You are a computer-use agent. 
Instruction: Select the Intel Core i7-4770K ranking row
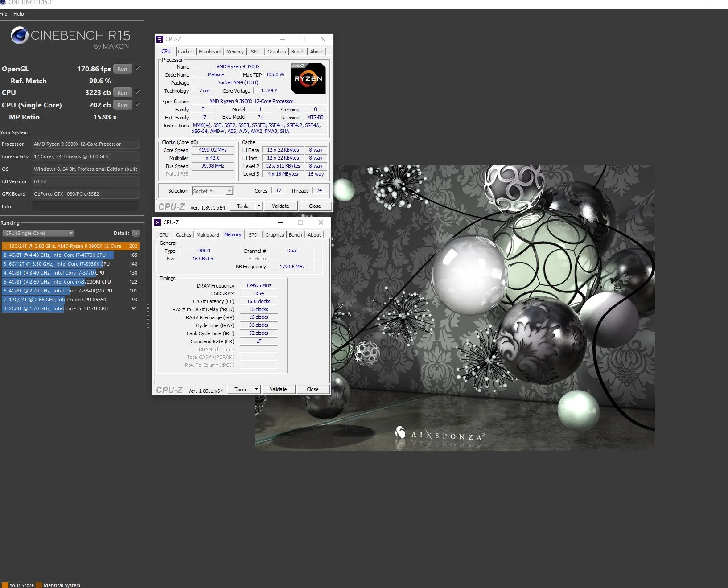point(71,255)
